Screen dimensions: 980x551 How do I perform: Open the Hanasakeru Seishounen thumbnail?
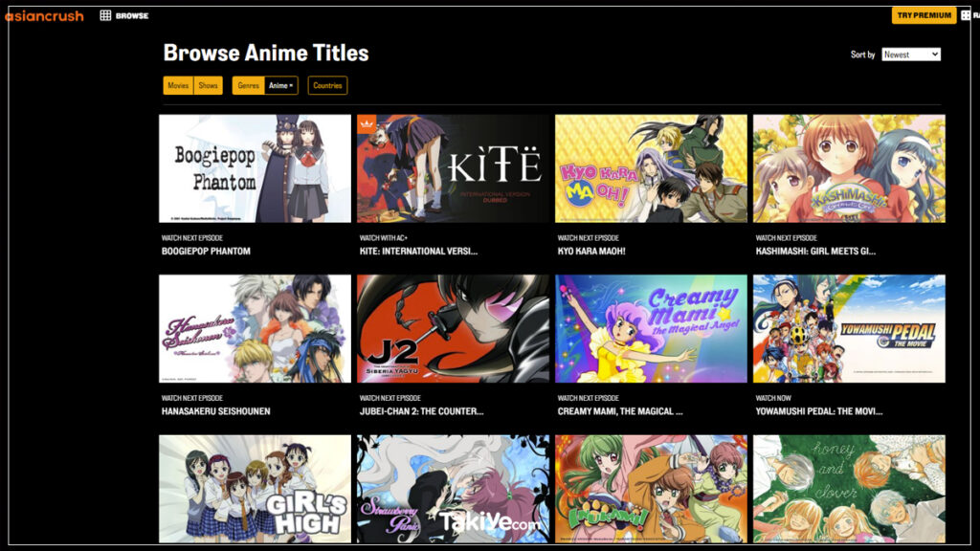(x=255, y=329)
